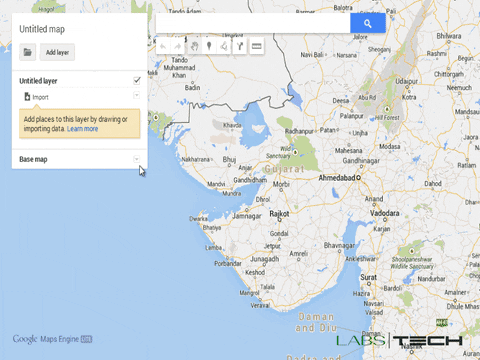The width and height of the screenshot is (480, 360).
Task: Click the Import file icon
Action: click(27, 97)
